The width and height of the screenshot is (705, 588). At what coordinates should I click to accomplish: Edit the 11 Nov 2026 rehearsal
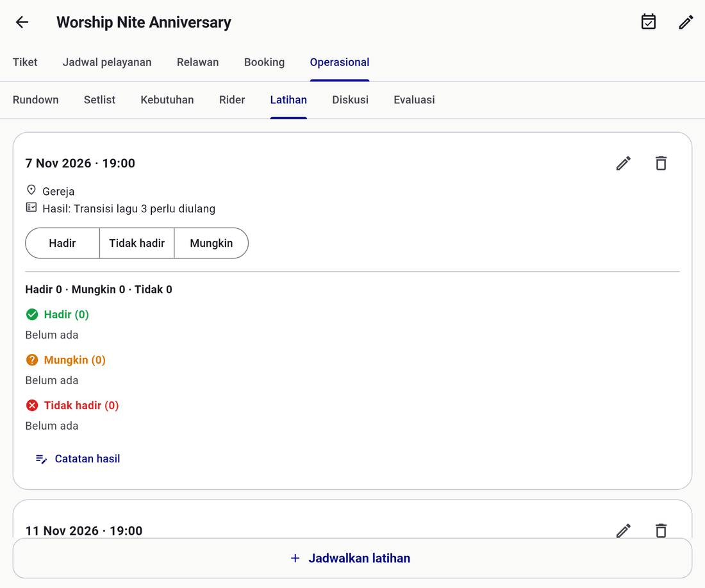point(623,530)
